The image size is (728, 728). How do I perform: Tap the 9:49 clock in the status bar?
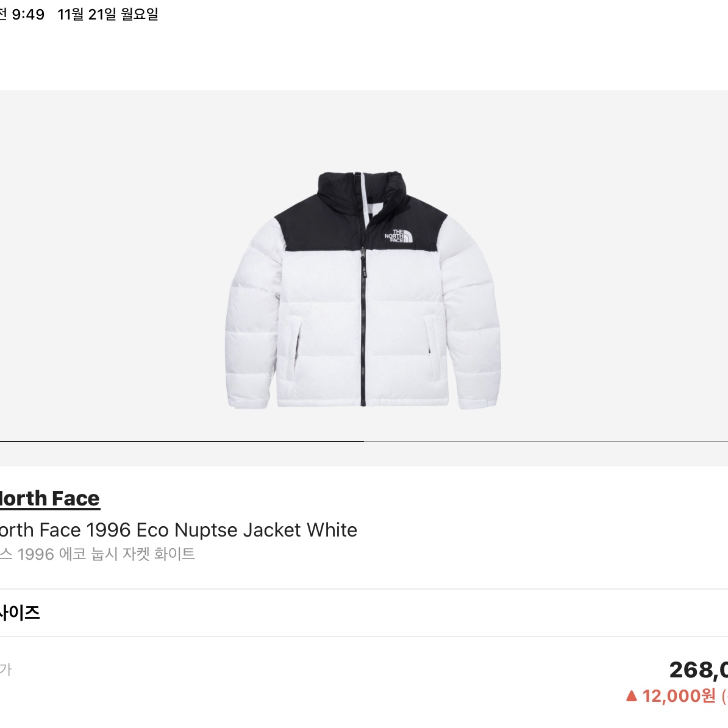click(28, 15)
